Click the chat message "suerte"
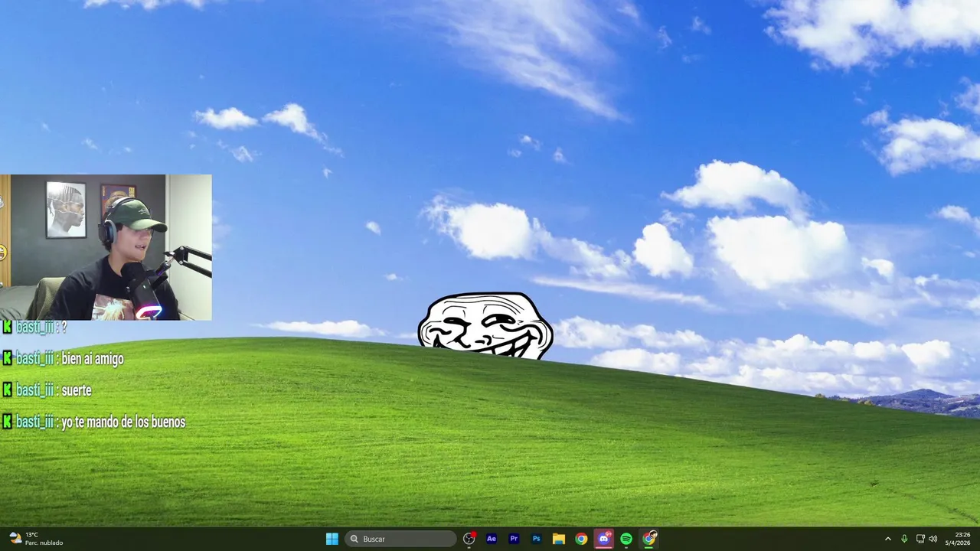Viewport: 980px width, 551px height. tap(76, 390)
